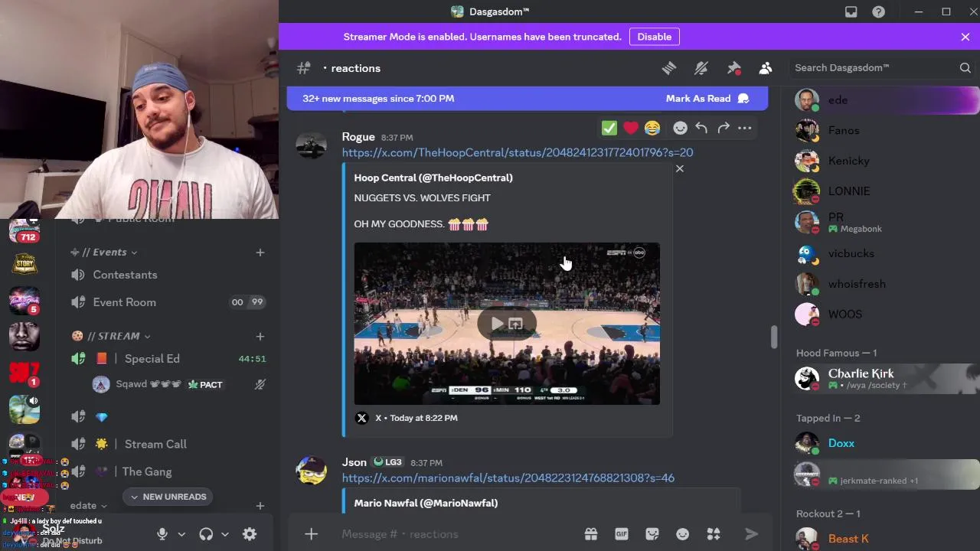980x551 pixels.
Task: Click the attachment plus button in message bar
Action: pos(311,534)
